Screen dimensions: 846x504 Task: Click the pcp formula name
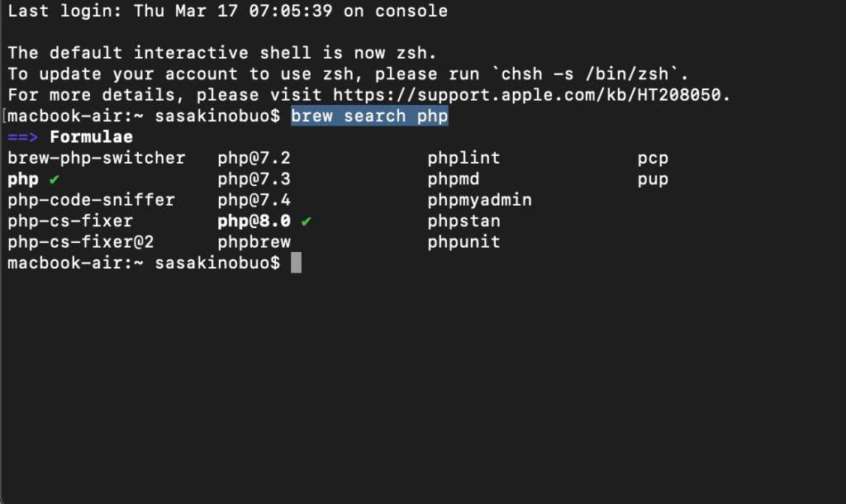coord(653,158)
